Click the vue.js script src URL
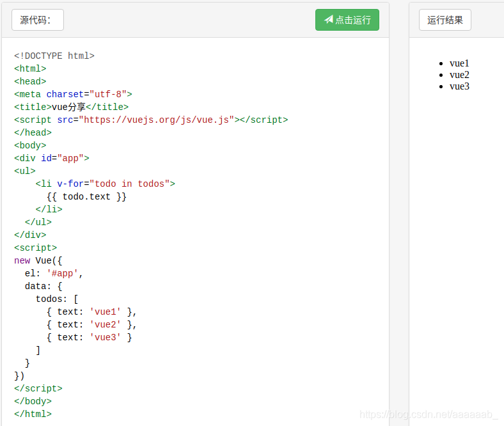 (157, 120)
